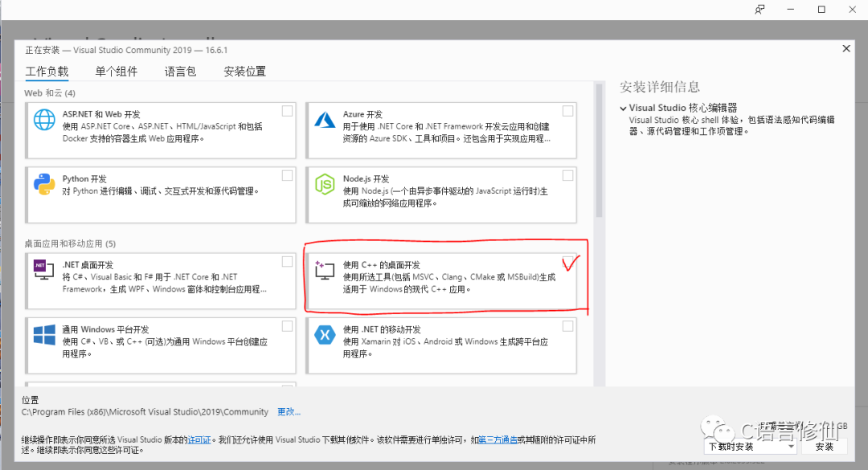Select the Node.js 开发 card title
Image resolution: width=868 pixels, height=470 pixels.
[366, 179]
